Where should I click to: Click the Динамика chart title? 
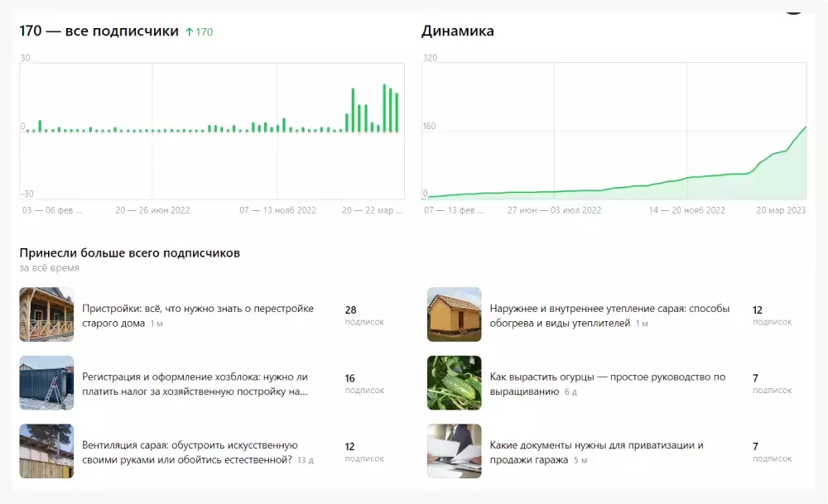pos(456,31)
